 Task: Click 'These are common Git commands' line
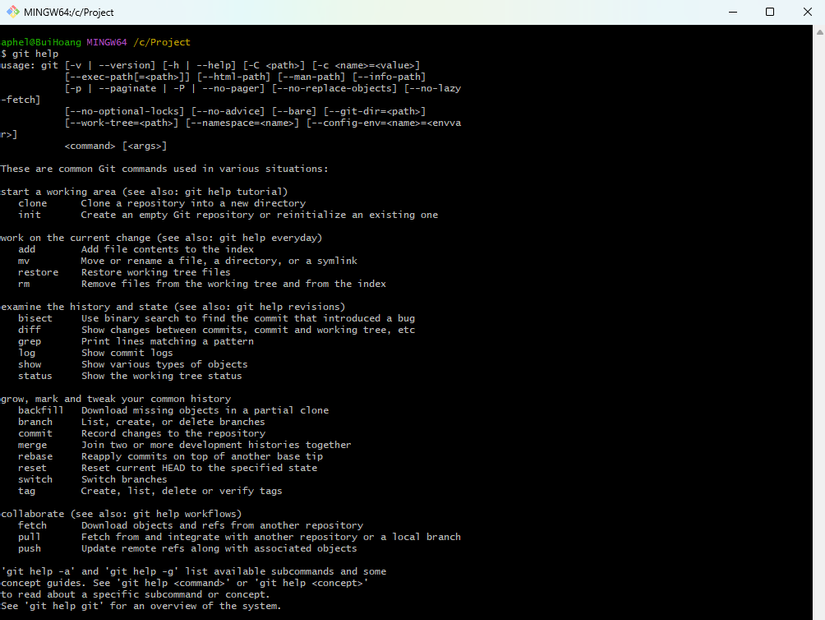coord(164,169)
